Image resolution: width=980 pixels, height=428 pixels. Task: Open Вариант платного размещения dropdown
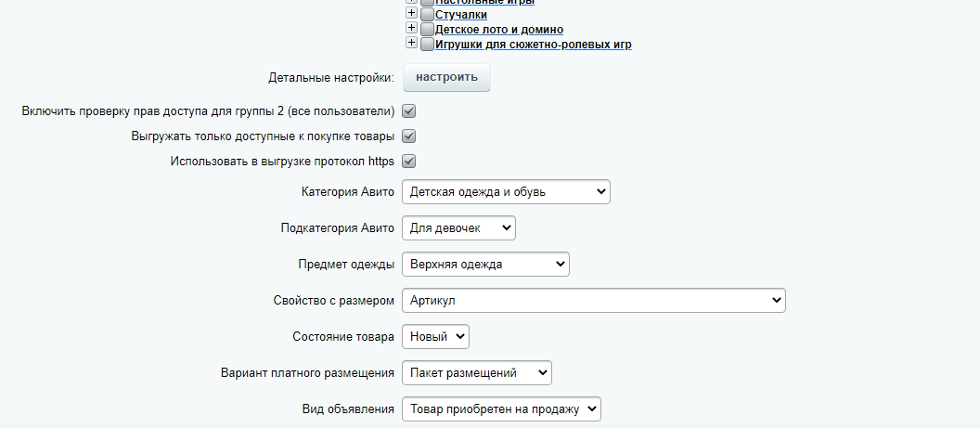click(477, 373)
